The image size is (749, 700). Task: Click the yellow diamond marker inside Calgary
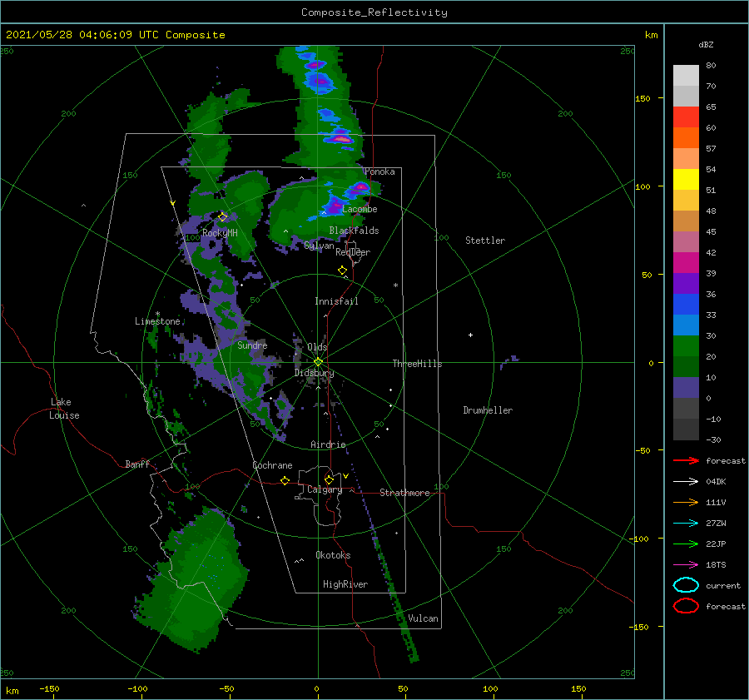329,479
